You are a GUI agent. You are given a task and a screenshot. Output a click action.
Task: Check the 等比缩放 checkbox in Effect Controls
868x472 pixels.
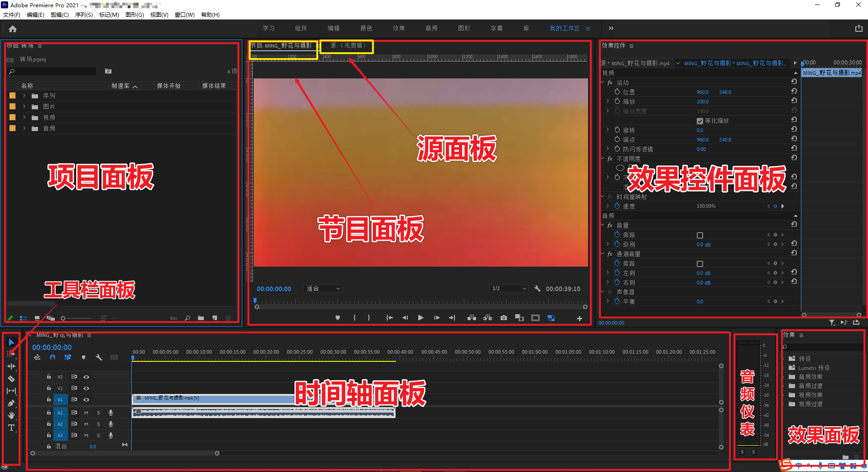700,121
